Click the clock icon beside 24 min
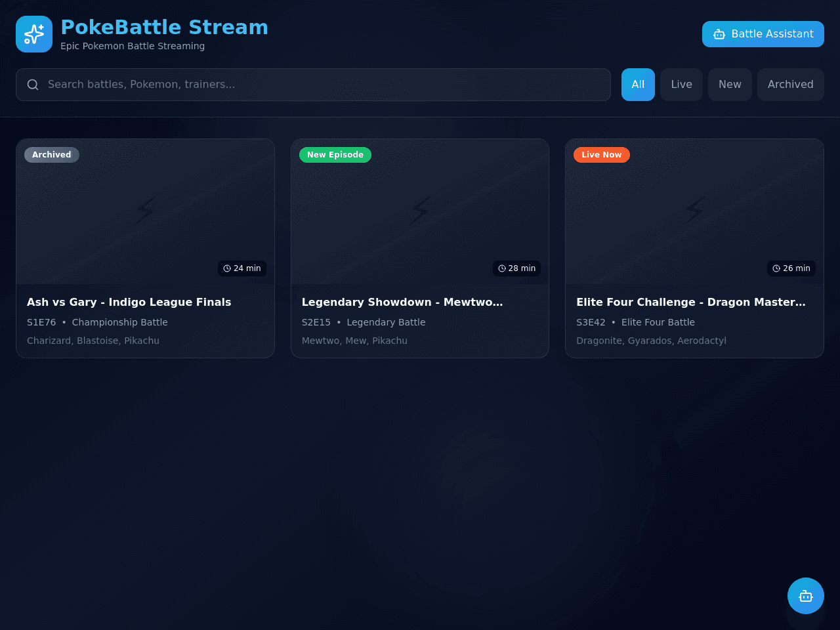The image size is (840, 630). pos(227,268)
